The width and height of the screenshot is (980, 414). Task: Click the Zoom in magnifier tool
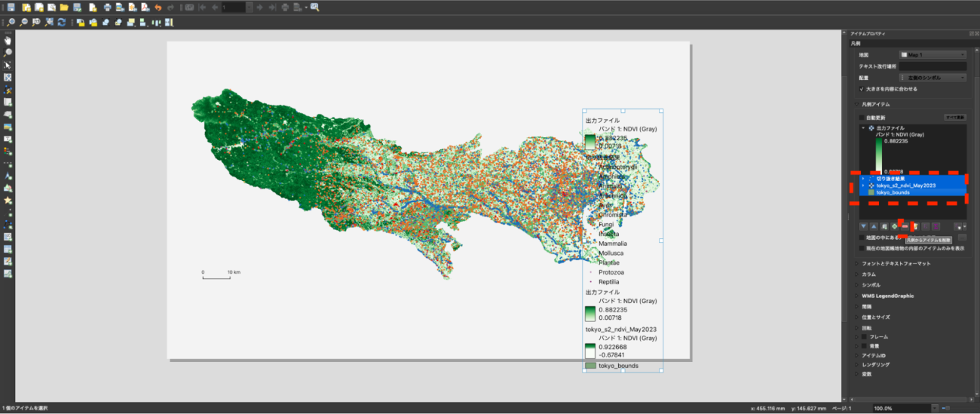(x=11, y=23)
